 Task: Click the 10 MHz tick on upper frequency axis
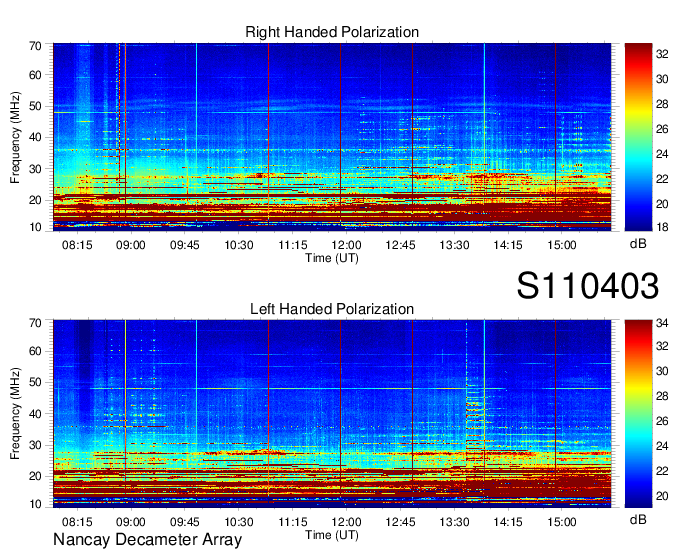click(35, 227)
